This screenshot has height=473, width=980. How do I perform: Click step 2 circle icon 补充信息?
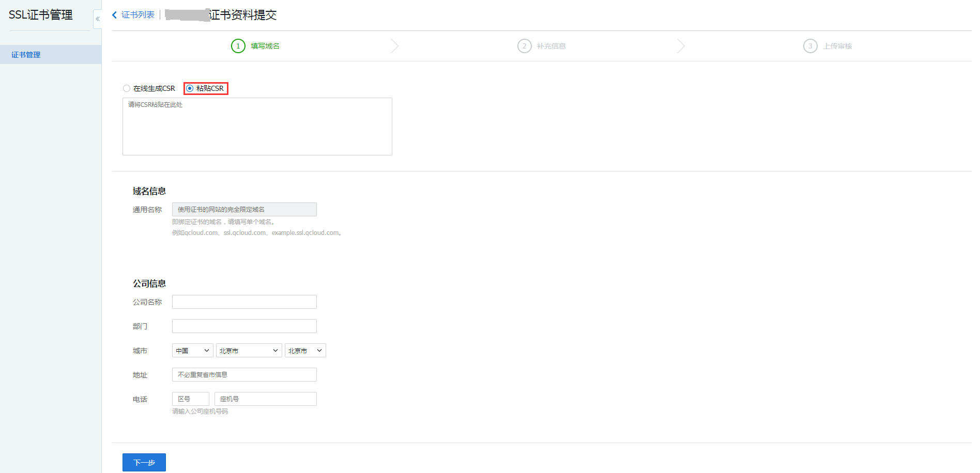click(524, 46)
